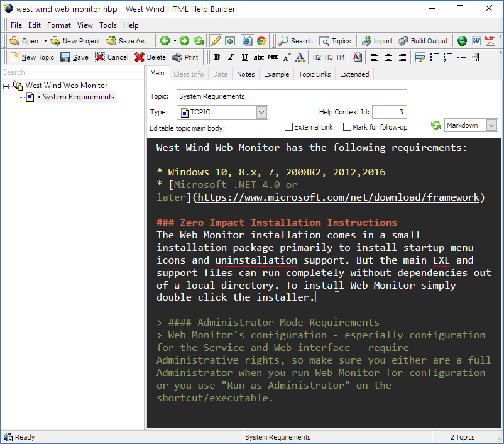Click the Search toolbar button
The height and width of the screenshot is (444, 504).
pos(295,41)
